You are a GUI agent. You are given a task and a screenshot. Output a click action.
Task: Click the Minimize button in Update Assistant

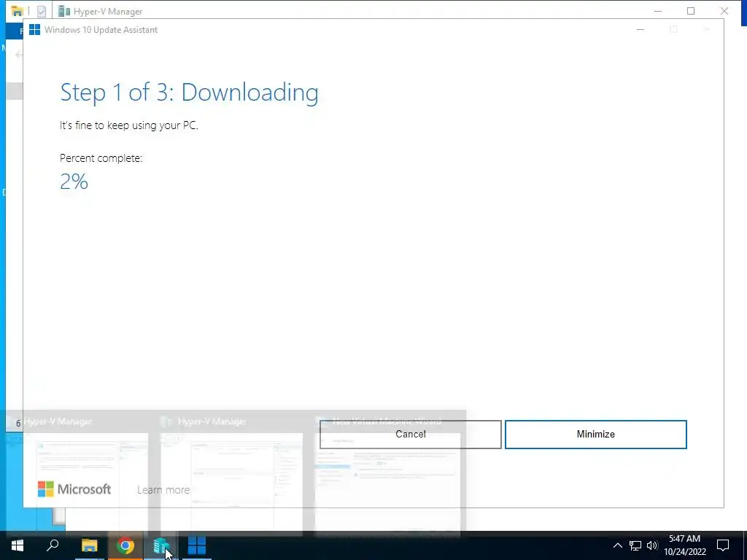pyautogui.click(x=595, y=435)
